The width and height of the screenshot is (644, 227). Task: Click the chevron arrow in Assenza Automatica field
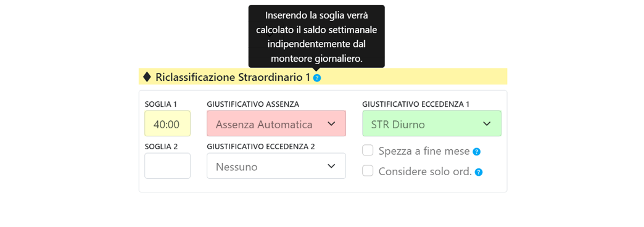click(331, 123)
